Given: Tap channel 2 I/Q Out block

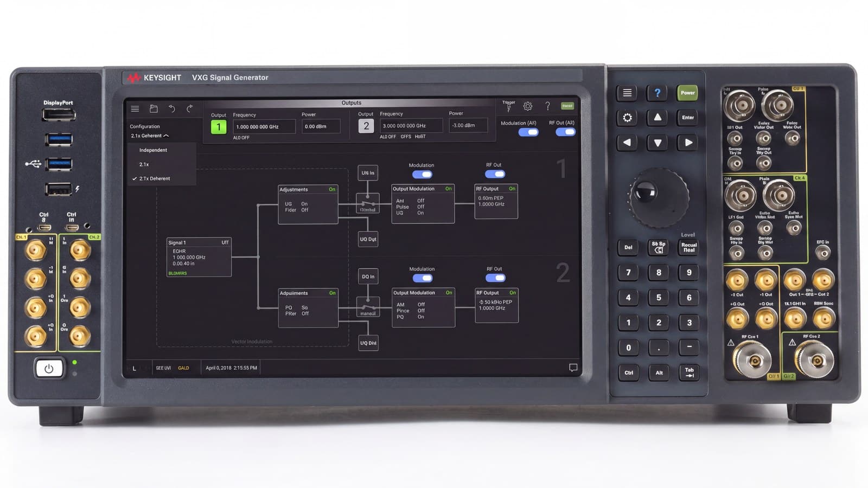Looking at the screenshot, I should (x=368, y=343).
